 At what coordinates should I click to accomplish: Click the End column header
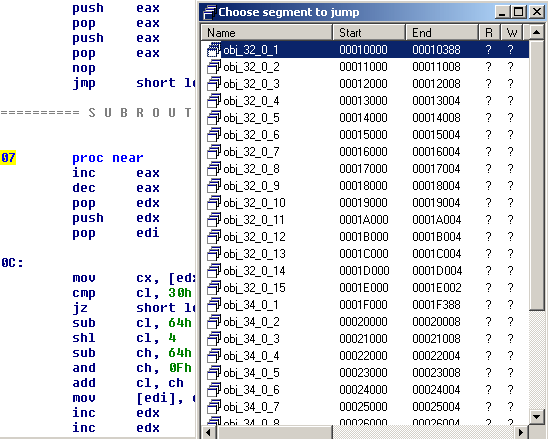point(442,33)
